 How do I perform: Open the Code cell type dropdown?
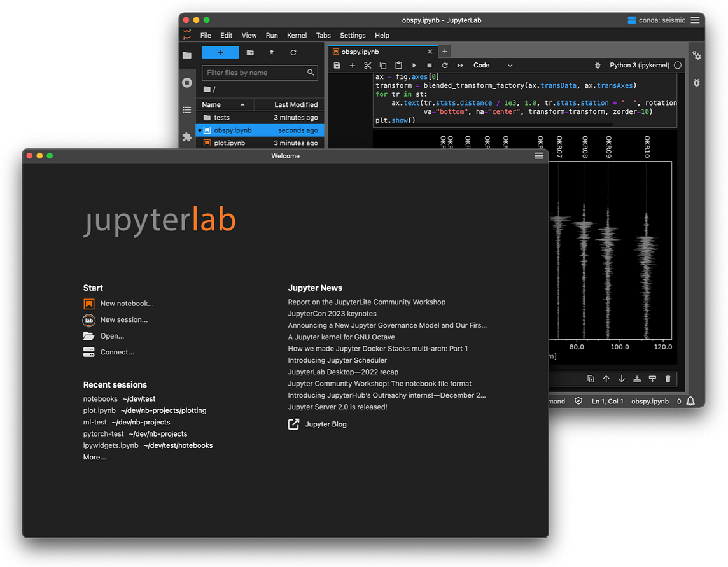[493, 65]
